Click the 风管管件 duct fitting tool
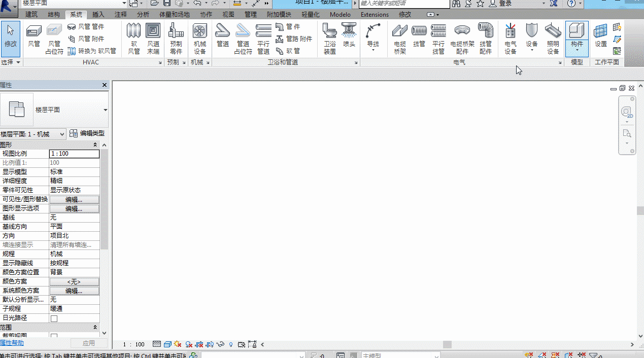The image size is (644, 358). click(86, 26)
